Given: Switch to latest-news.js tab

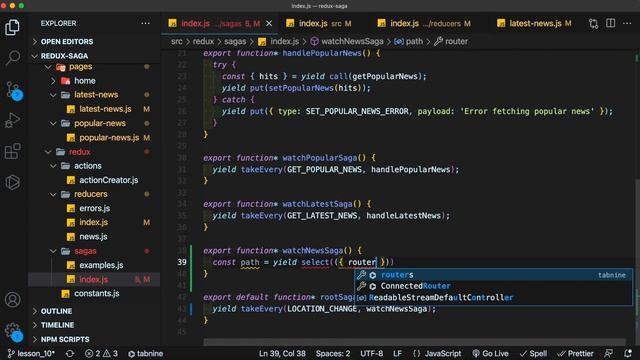Looking at the screenshot, I should pyautogui.click(x=534, y=24).
